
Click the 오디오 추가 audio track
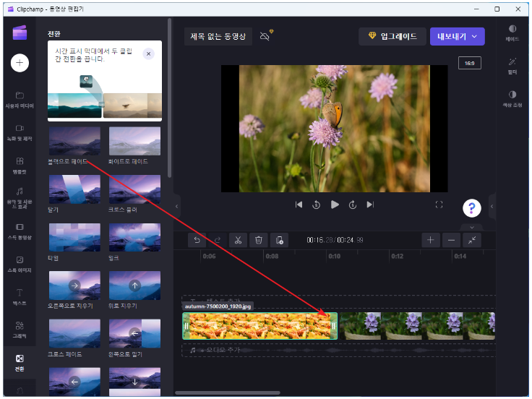pos(338,350)
